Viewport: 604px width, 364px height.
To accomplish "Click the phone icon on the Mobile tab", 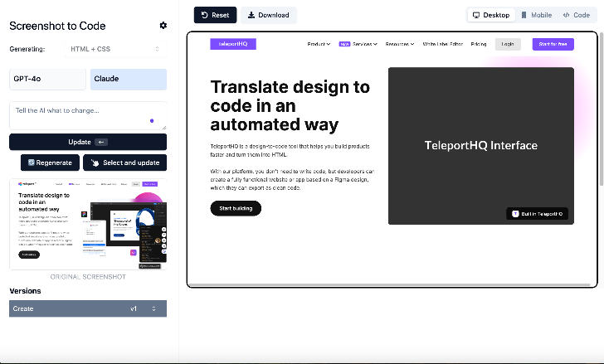I will (x=524, y=15).
